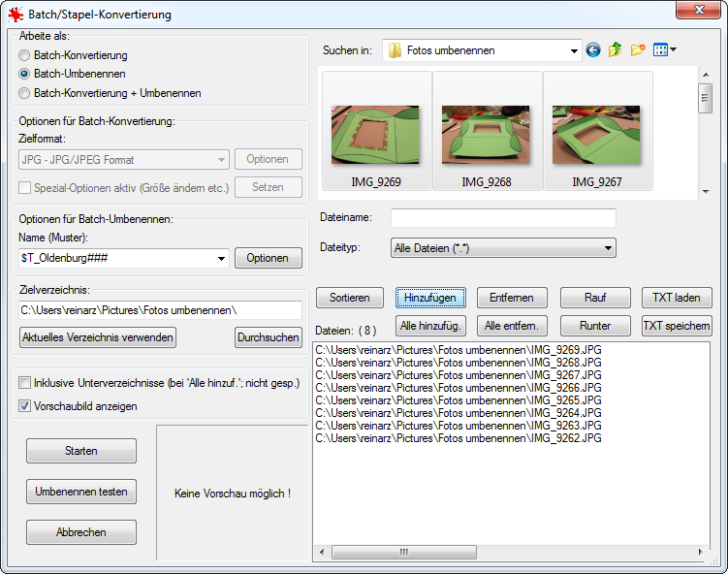Click Optionen button next to Zielformat
The width and height of the screenshot is (728, 574).
pyautogui.click(x=268, y=159)
